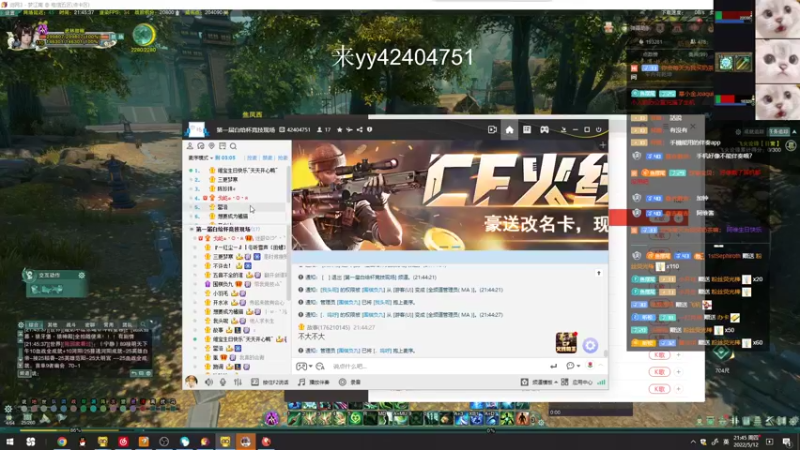Select mic queue entry number 1

[237, 170]
